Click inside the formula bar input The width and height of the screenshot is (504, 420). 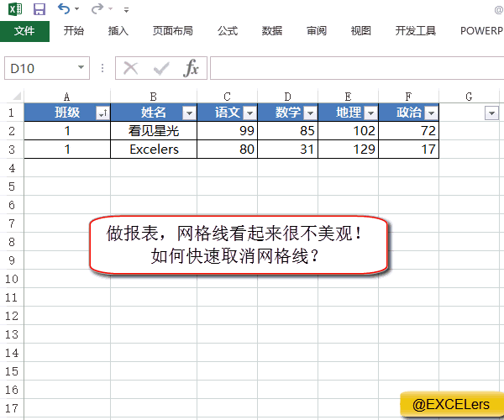353,68
